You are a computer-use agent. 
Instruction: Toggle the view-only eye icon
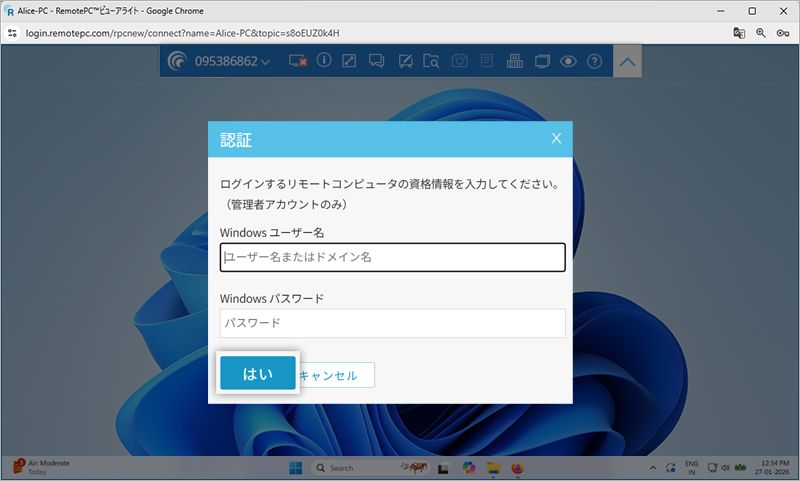coord(568,61)
